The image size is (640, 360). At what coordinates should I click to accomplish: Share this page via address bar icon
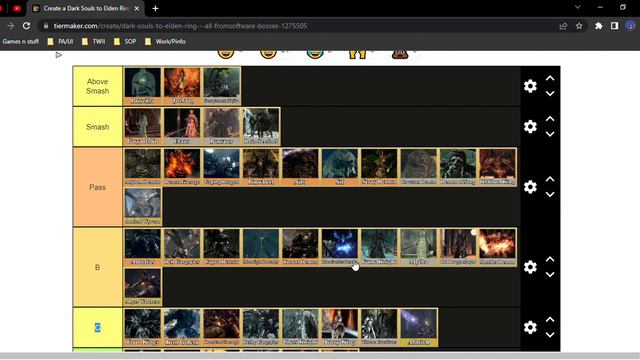pos(563,26)
